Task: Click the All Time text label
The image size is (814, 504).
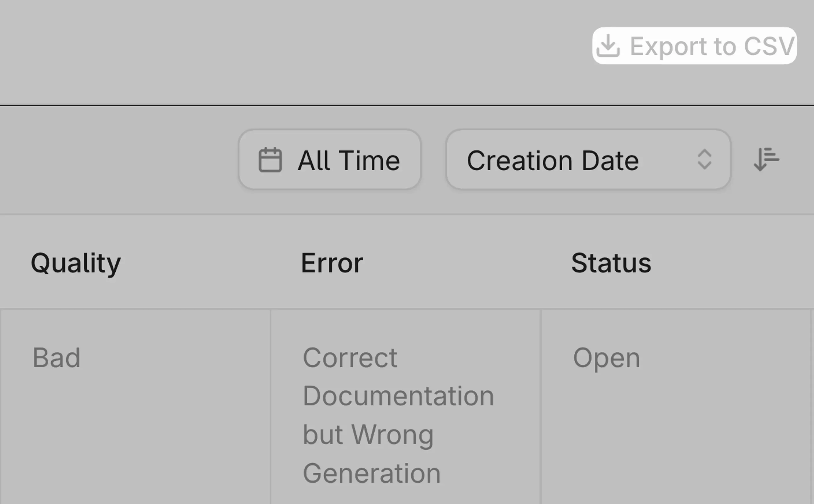Action: pos(349,160)
